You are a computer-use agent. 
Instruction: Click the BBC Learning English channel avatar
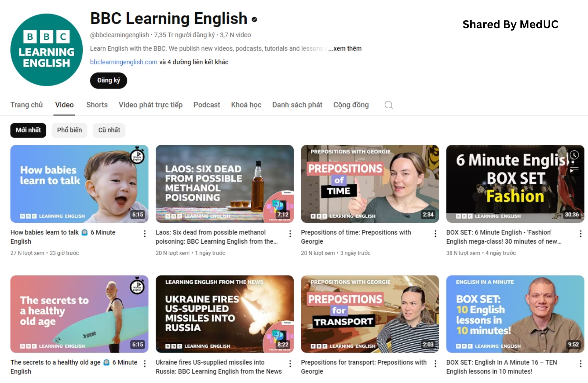[x=47, y=50]
